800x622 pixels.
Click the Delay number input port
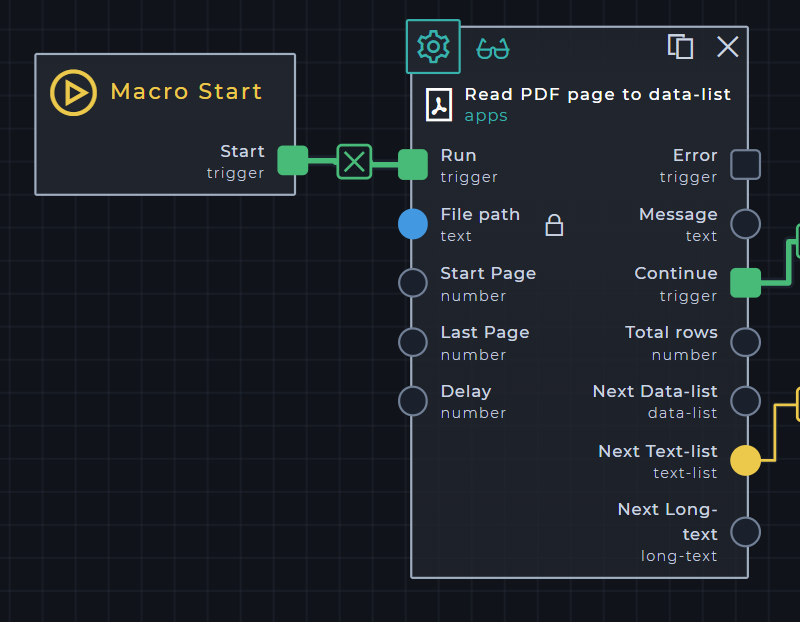pyautogui.click(x=413, y=401)
